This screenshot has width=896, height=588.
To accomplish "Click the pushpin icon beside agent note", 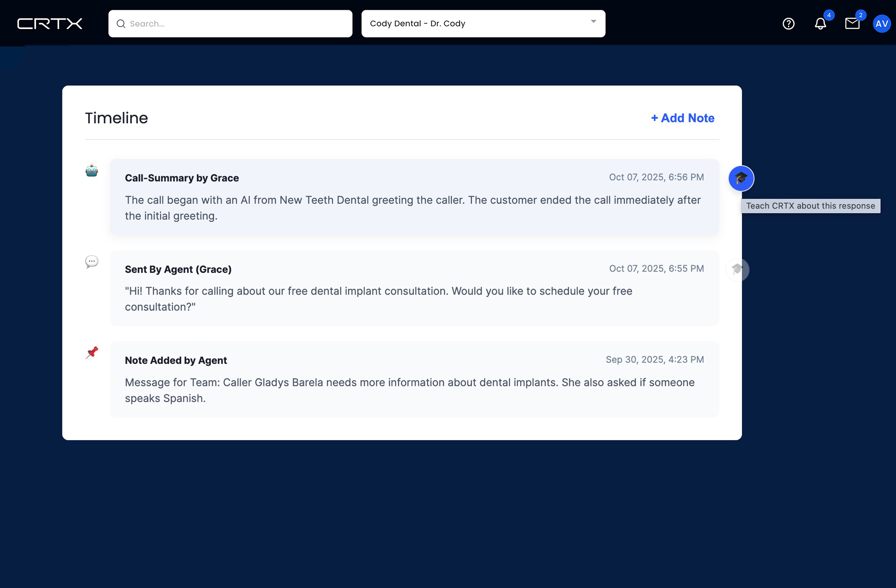I will click(x=92, y=353).
